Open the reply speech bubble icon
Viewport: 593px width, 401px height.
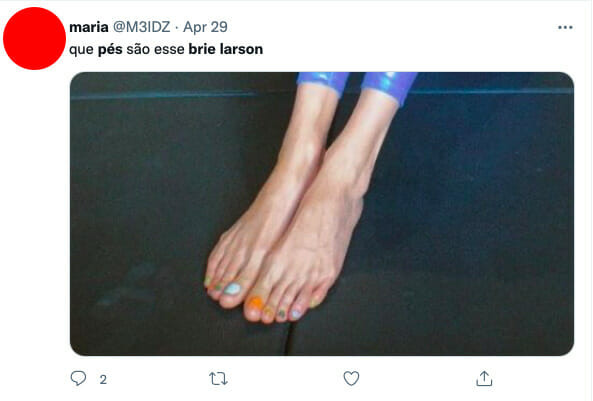pos(78,378)
